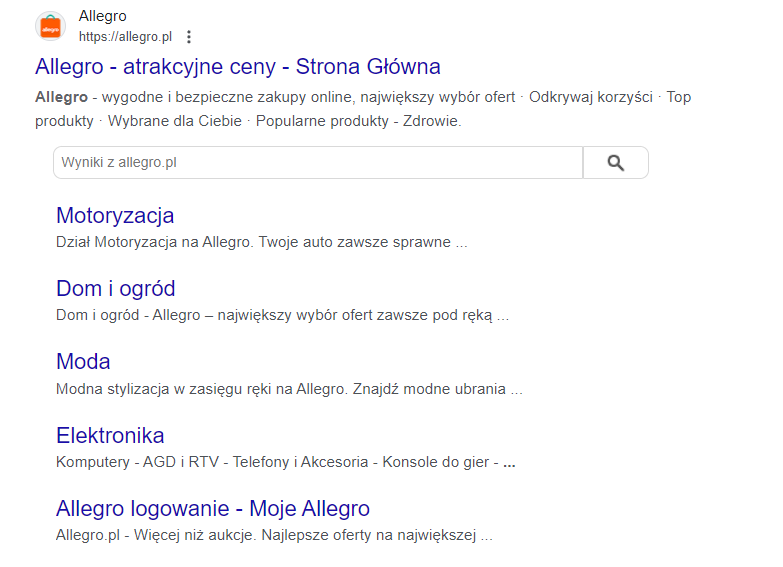Click the 'Więcej niż aukcje' snippet text
The height and width of the screenshot is (567, 783).
(x=194, y=536)
